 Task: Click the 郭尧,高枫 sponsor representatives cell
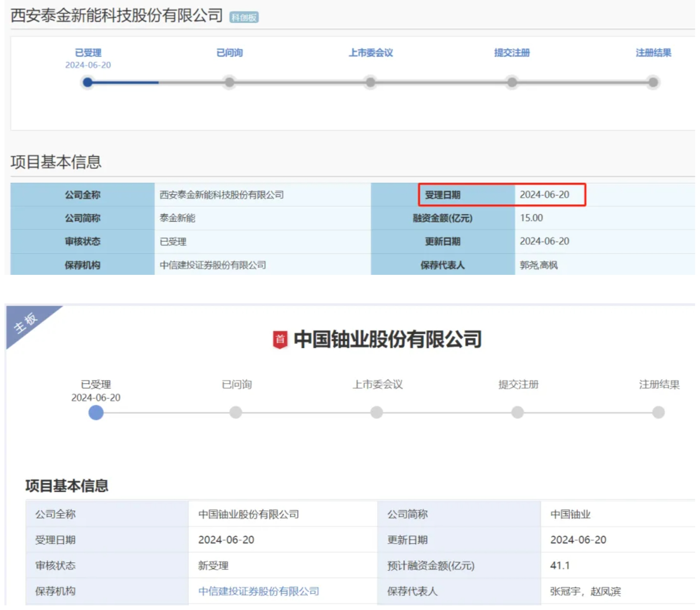(x=539, y=265)
